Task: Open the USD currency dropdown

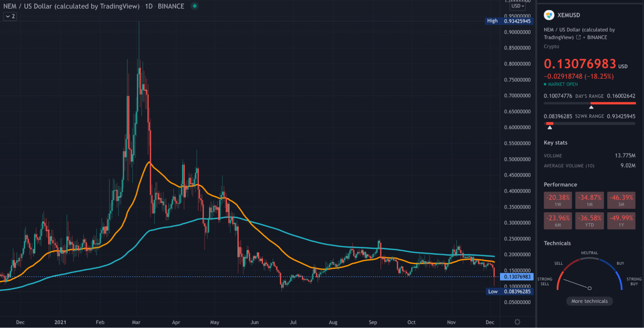Action: 518,6
